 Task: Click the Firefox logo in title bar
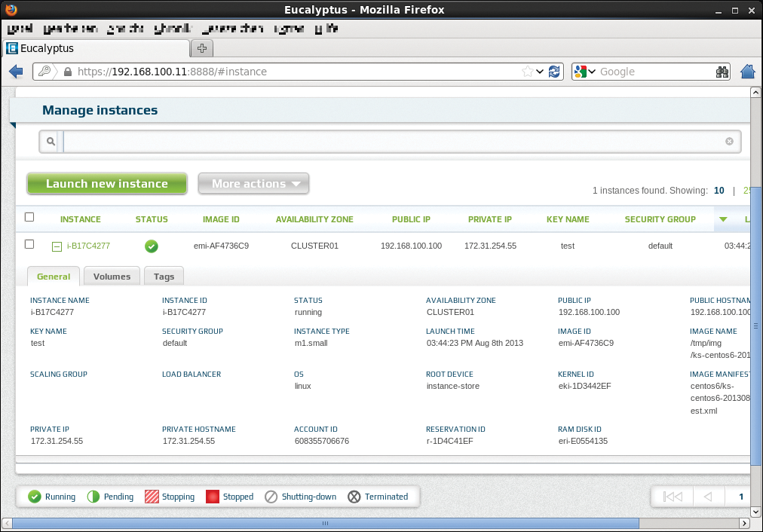click(x=11, y=9)
